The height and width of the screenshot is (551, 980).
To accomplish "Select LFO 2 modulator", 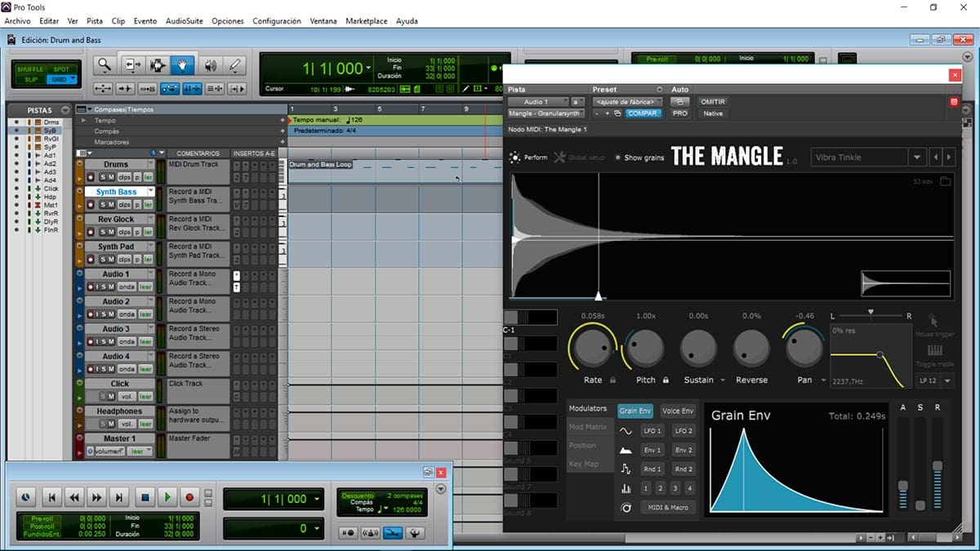I will click(x=684, y=431).
